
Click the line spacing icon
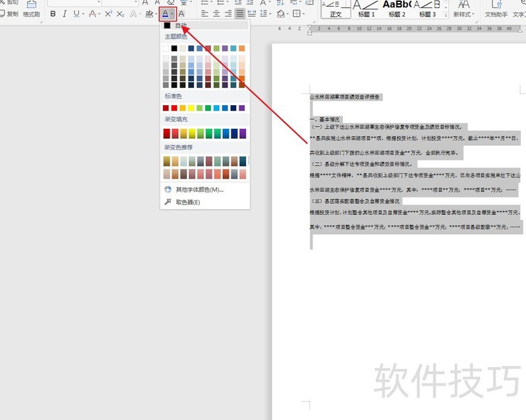[263, 14]
